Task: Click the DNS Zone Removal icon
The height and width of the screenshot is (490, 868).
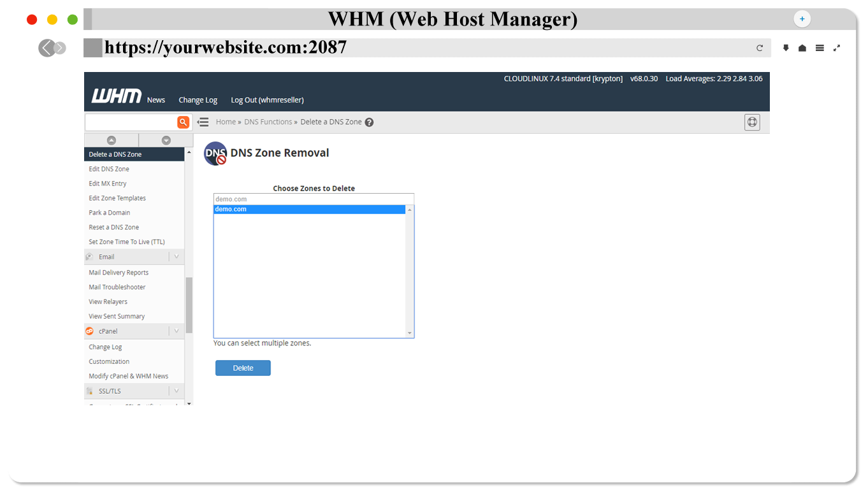Action: tap(215, 154)
